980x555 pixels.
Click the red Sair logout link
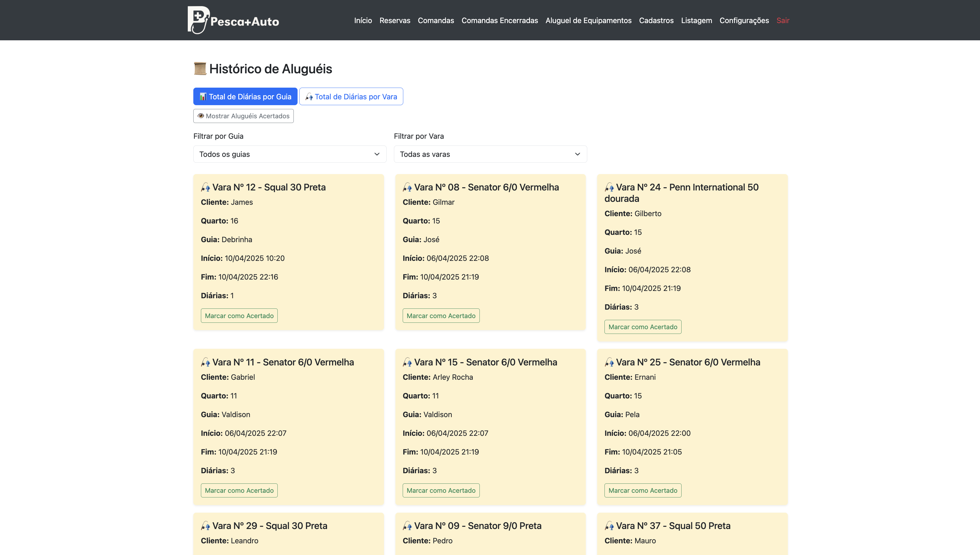[x=783, y=20]
